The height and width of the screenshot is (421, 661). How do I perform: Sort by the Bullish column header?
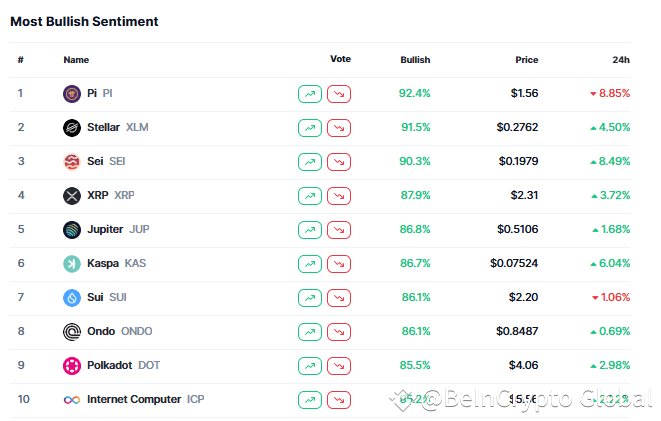tap(415, 60)
